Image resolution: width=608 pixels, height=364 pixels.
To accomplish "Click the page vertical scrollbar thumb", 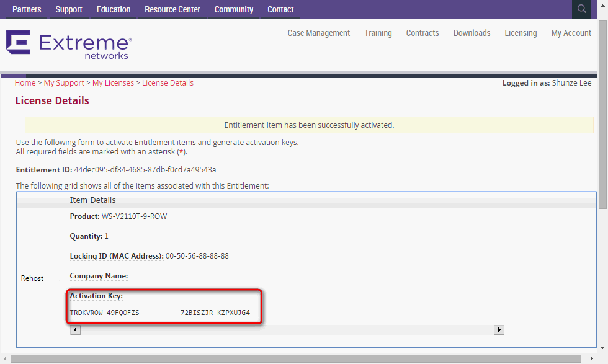I will [602, 114].
